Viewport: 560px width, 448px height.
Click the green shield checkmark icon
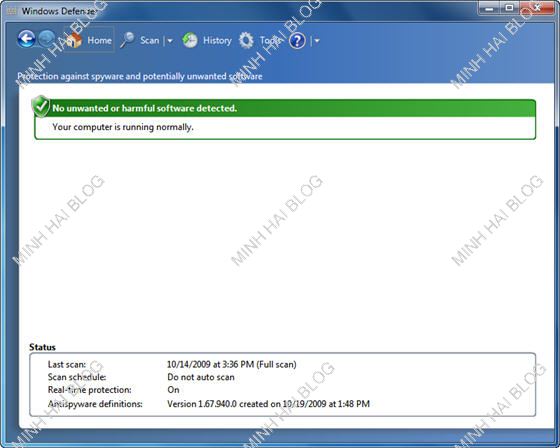click(41, 106)
